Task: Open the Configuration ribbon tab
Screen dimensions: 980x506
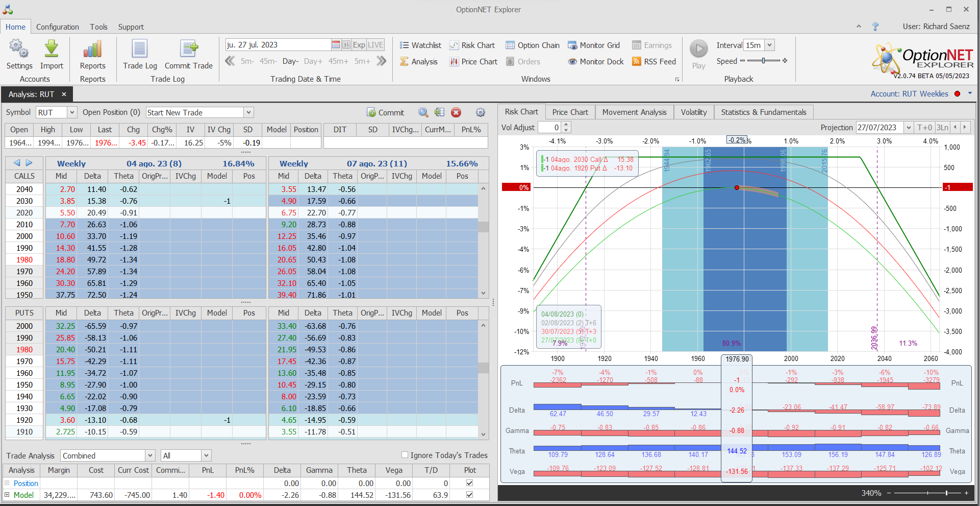Action: coord(58,27)
